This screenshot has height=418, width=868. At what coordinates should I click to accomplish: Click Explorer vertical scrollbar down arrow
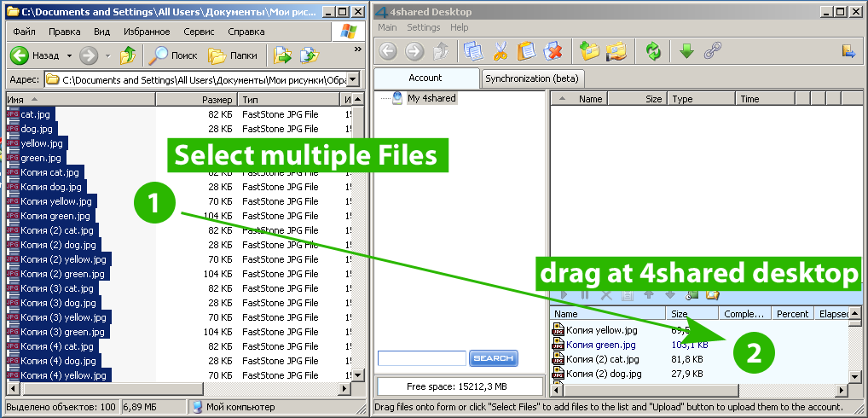(358, 374)
